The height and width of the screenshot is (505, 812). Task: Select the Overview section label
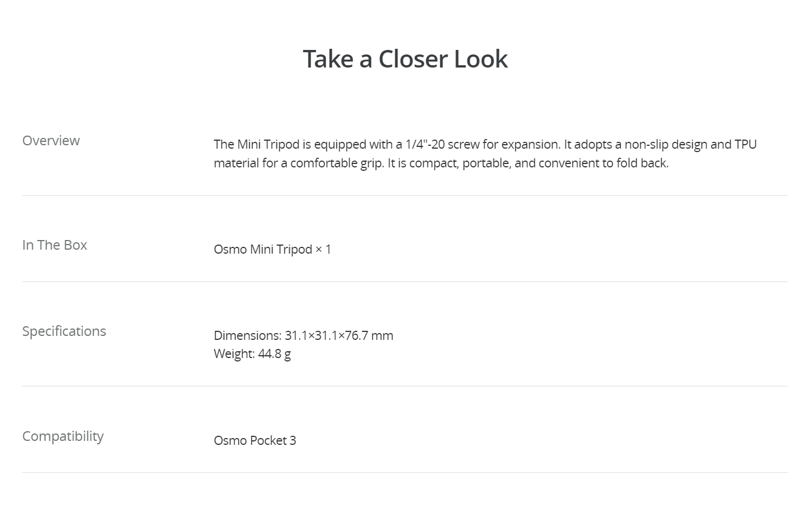pyautogui.click(x=51, y=141)
